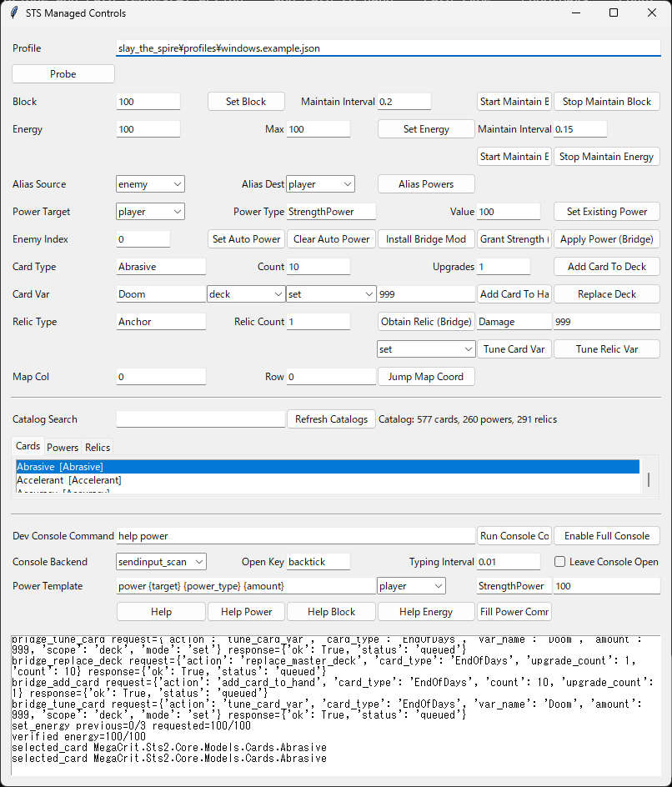Click the Profile path field
Screen dimensions: 672x787
[x=388, y=48]
